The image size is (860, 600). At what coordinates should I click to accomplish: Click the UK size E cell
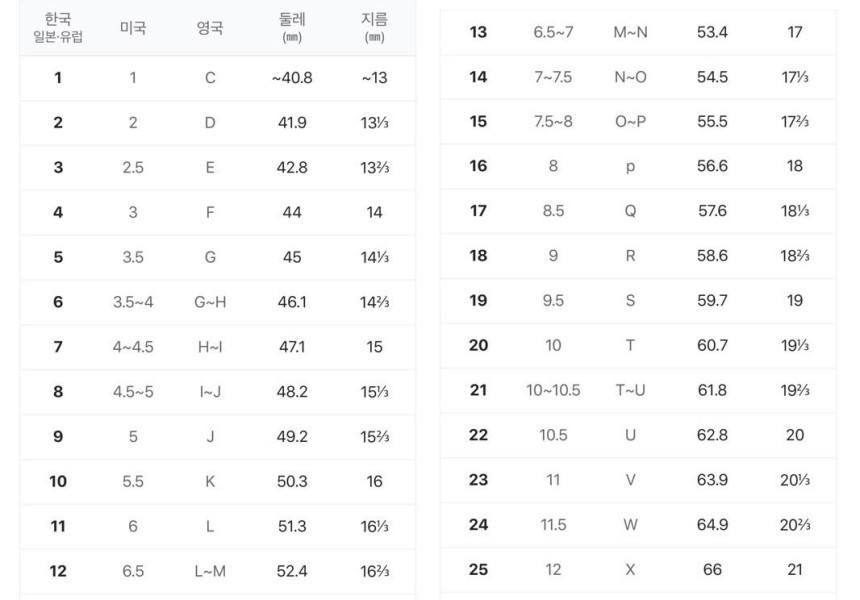(x=210, y=168)
